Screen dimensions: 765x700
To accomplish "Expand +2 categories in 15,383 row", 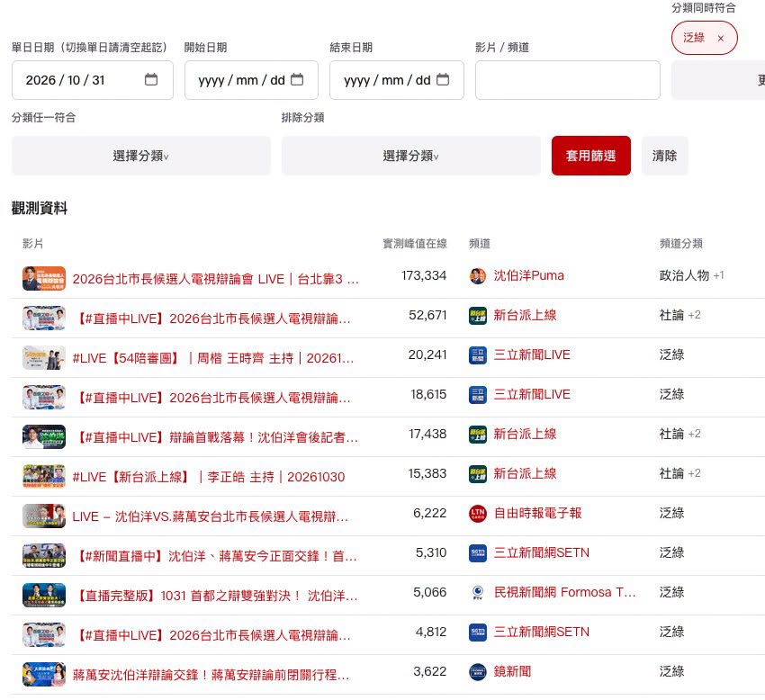I will (694, 473).
